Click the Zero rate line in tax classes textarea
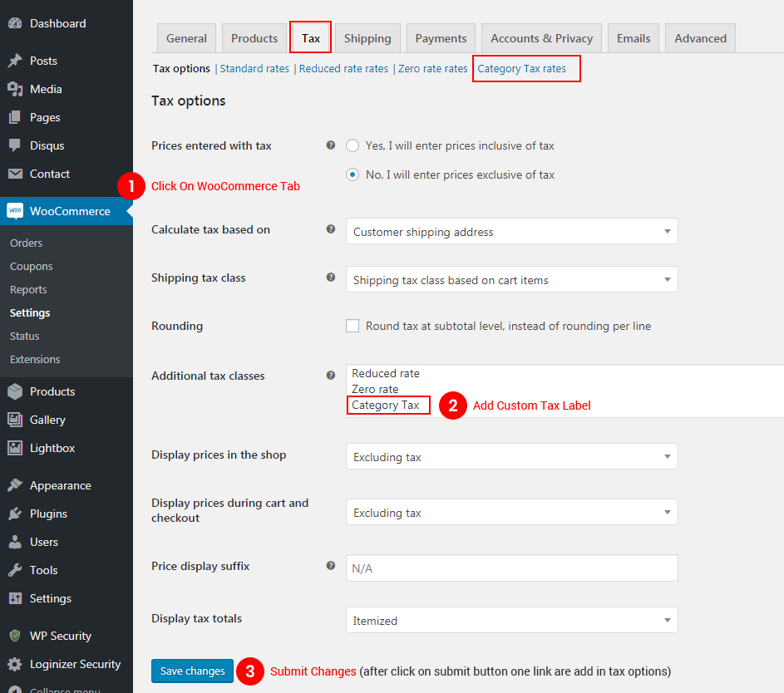The image size is (784, 693). click(375, 389)
